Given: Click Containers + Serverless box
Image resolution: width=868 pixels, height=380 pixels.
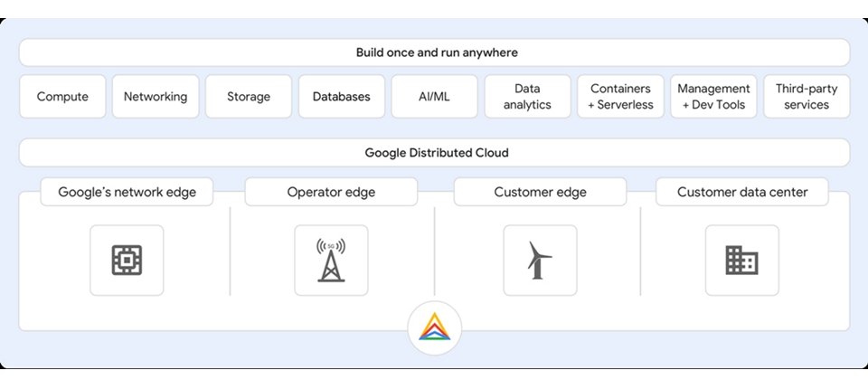Looking at the screenshot, I should [x=620, y=97].
